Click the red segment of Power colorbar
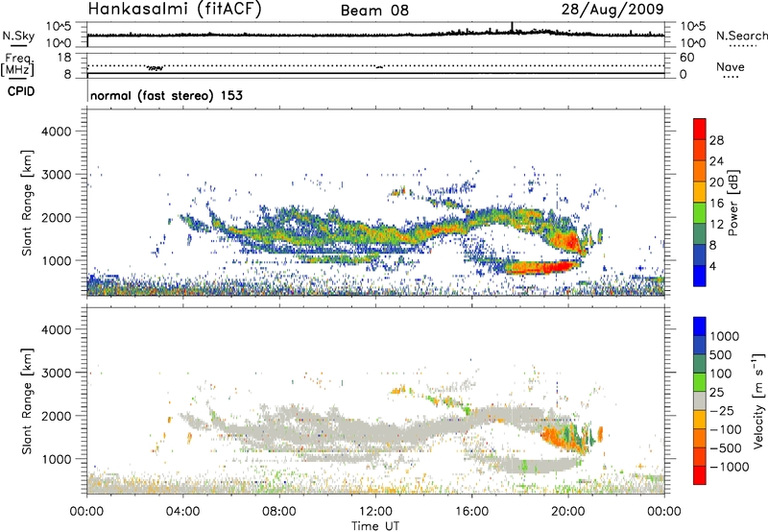768x532 pixels. 700,129
